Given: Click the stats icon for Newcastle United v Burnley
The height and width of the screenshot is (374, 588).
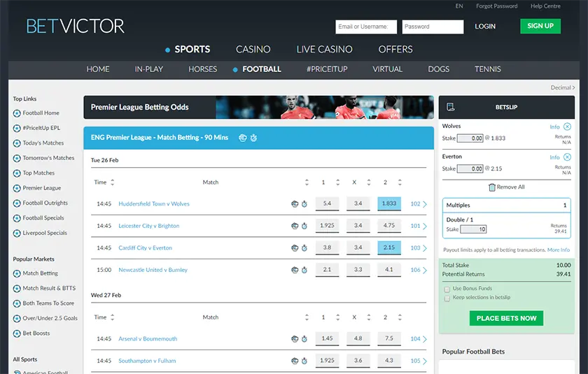Looking at the screenshot, I should pyautogui.click(x=295, y=270).
